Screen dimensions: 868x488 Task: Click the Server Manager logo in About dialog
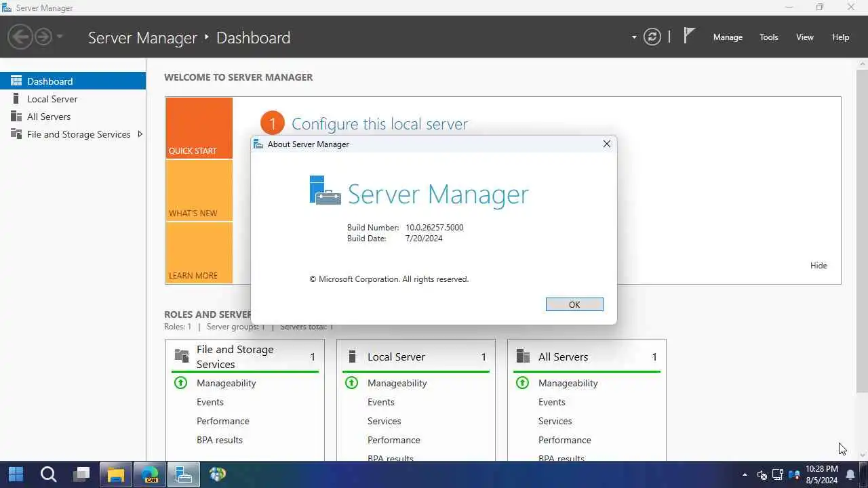pos(325,190)
